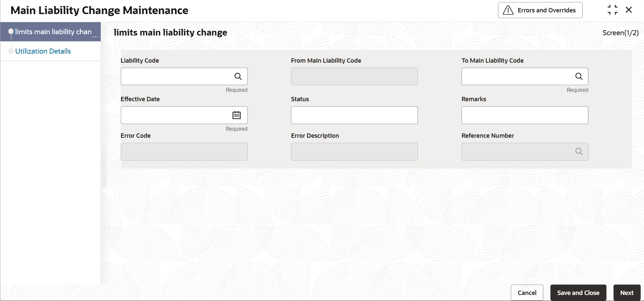
Task: Click the Reference Number search icon
Action: pyautogui.click(x=579, y=152)
